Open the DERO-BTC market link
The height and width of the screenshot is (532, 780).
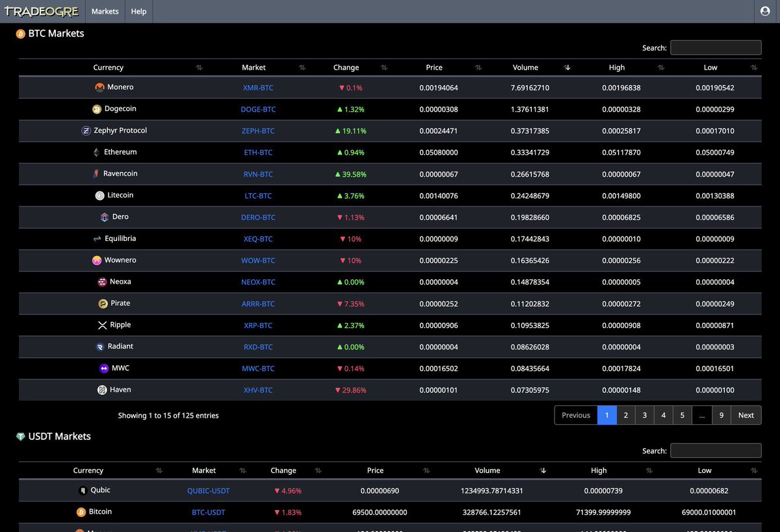pyautogui.click(x=258, y=217)
